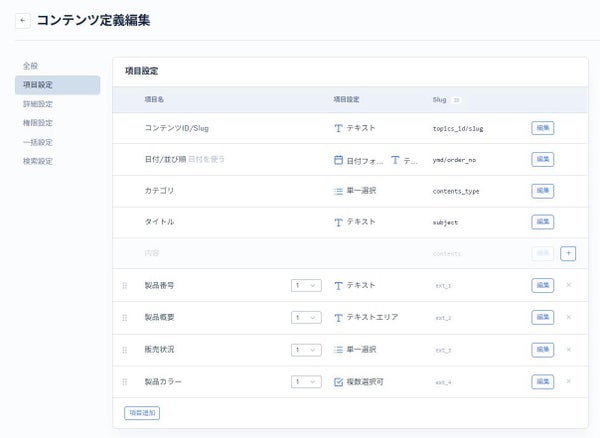Click the 製品カラー field name
600x438 pixels.
coord(163,382)
